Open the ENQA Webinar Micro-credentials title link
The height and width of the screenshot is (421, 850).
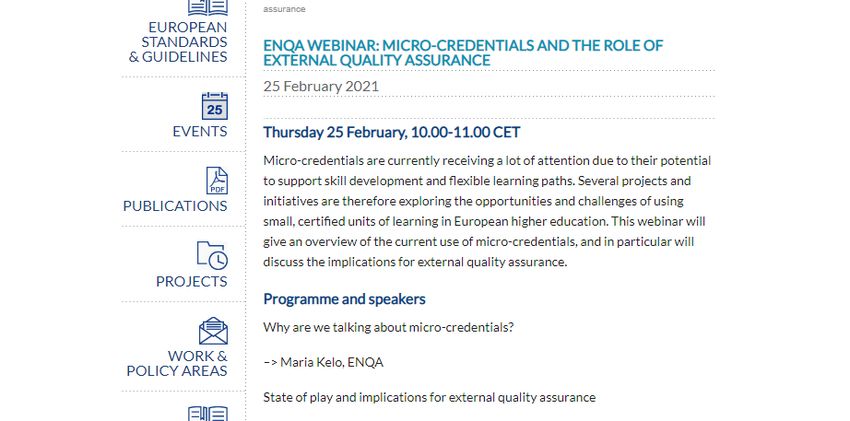point(463,53)
